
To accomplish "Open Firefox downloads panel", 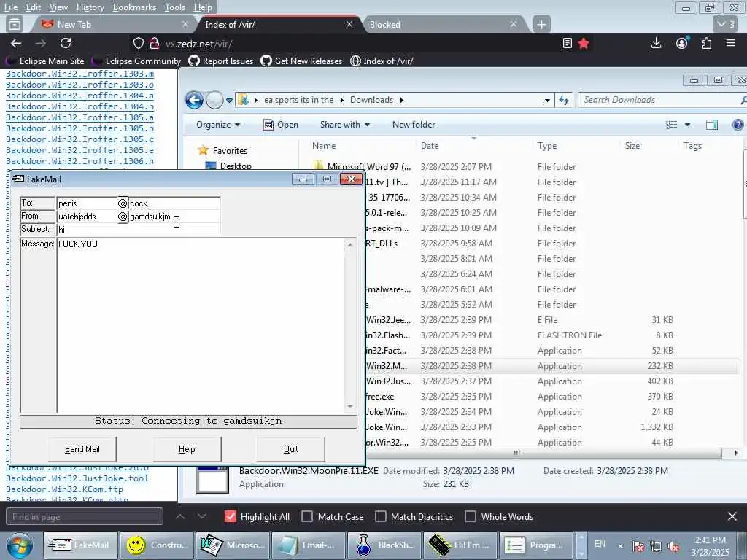I will pos(656,43).
